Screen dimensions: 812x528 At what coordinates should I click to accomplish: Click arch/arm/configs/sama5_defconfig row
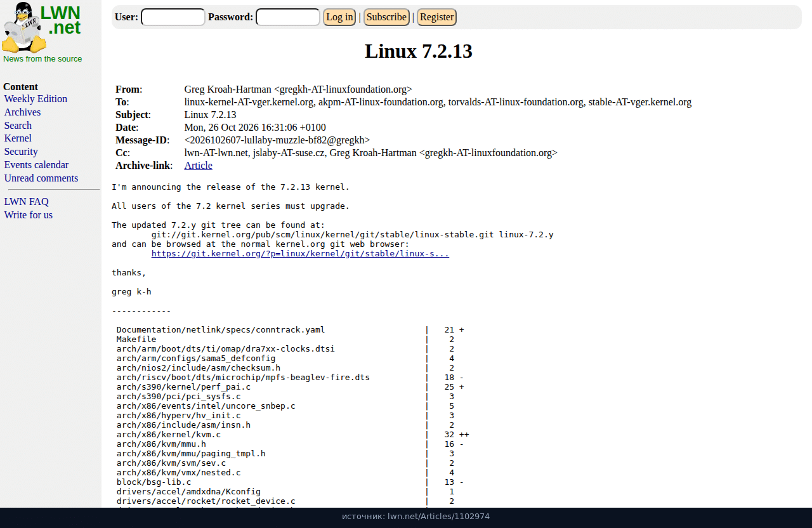tap(285, 359)
